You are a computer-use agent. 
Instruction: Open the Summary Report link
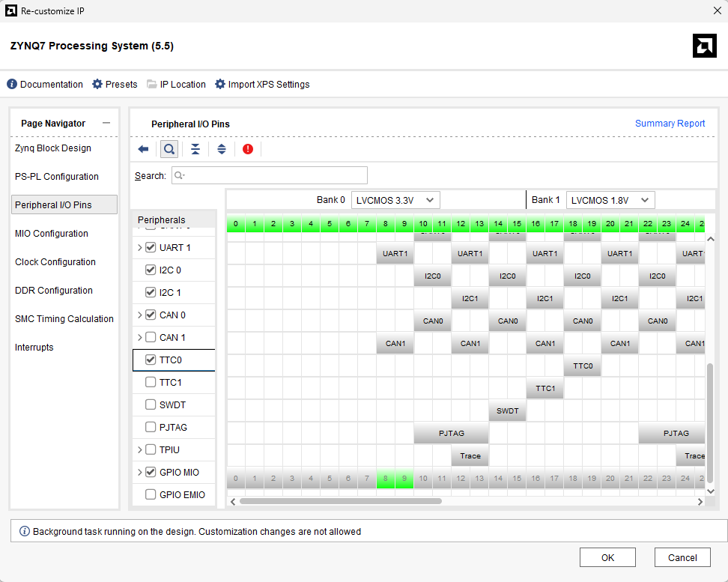point(670,124)
